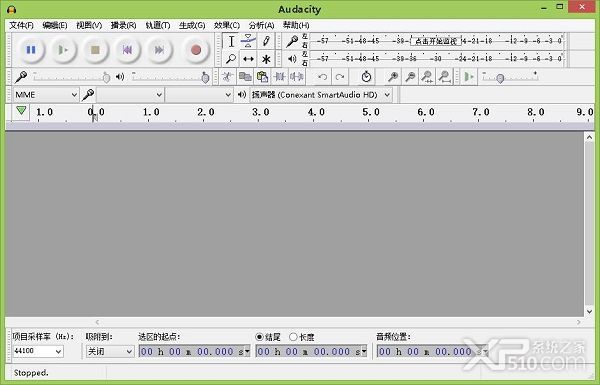Skip to end of the project

pos(159,50)
